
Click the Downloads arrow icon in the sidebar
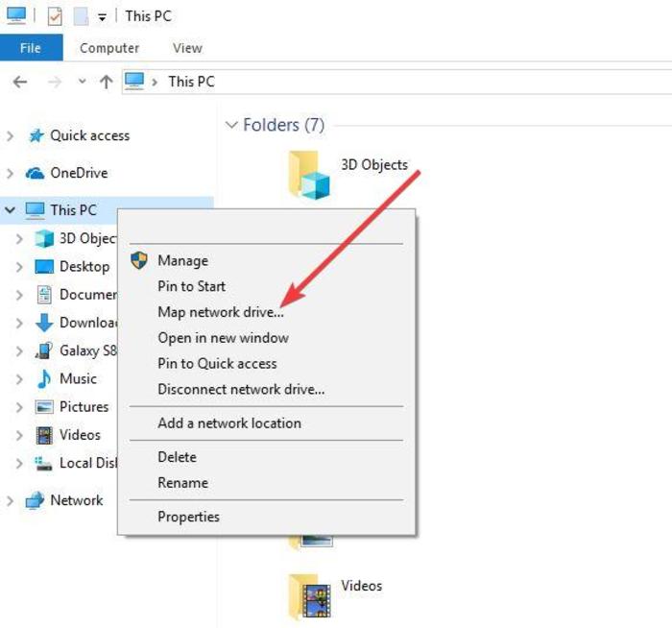44,323
